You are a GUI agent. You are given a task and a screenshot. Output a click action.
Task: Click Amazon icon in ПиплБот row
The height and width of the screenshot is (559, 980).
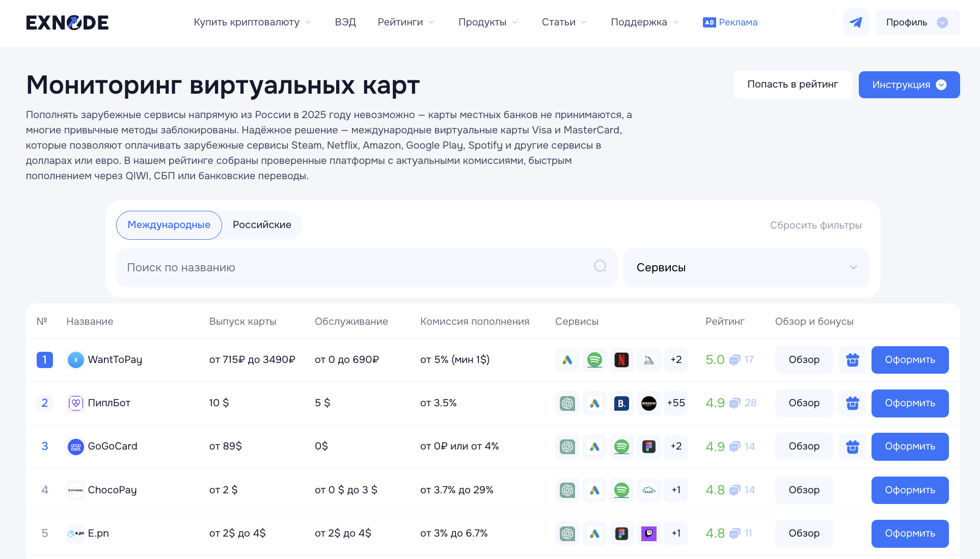click(648, 403)
